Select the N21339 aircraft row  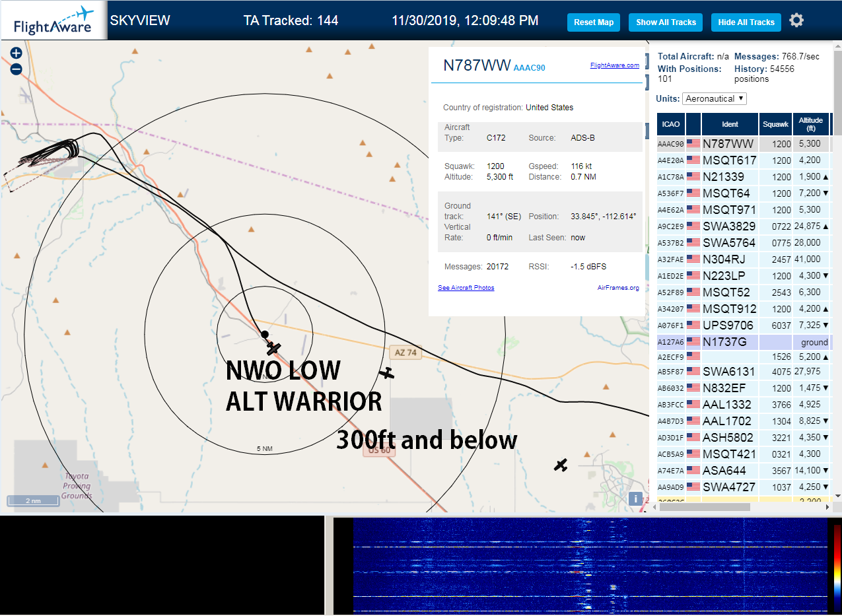pos(744,176)
